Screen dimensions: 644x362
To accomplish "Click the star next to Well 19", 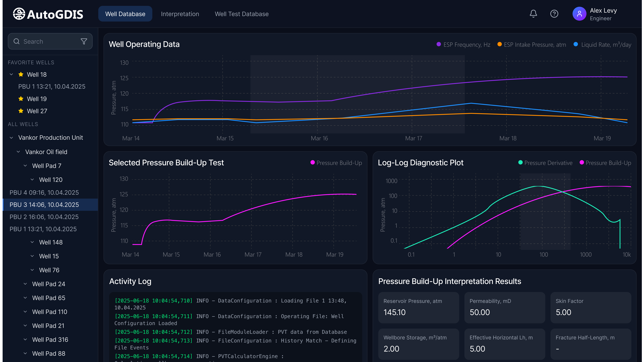I will pos(21,99).
